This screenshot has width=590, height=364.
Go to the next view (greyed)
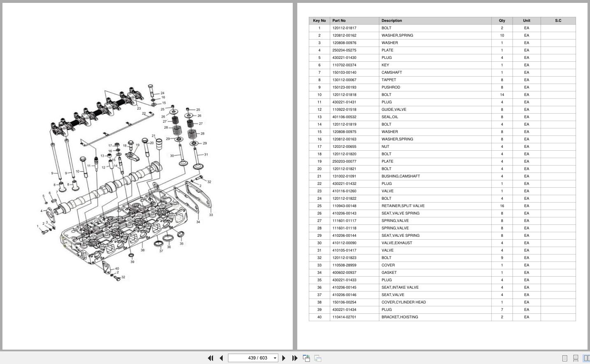pyautogui.click(x=318, y=358)
